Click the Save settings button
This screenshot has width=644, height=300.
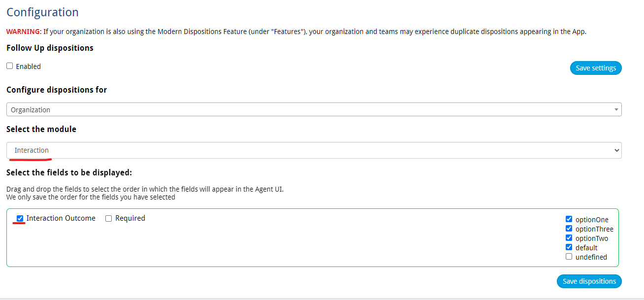point(596,67)
